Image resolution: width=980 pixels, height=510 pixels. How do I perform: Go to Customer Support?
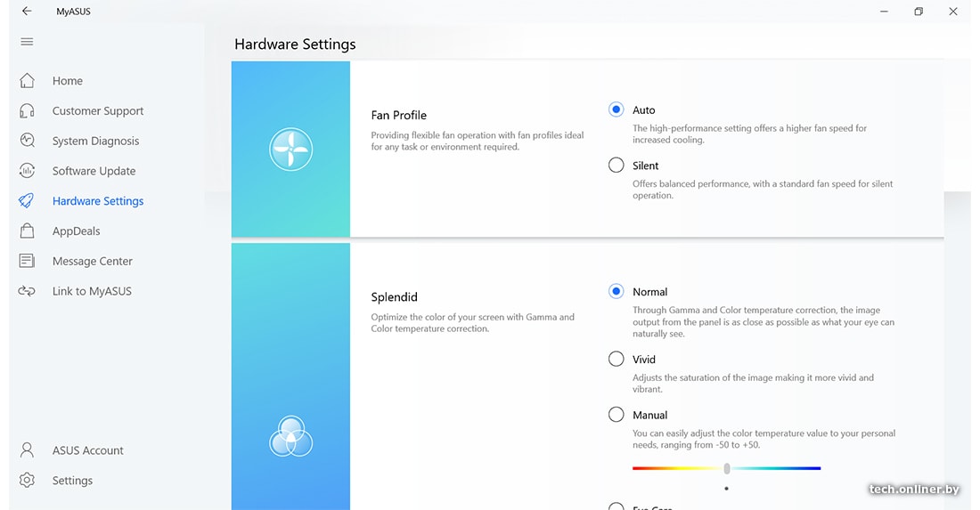[98, 110]
